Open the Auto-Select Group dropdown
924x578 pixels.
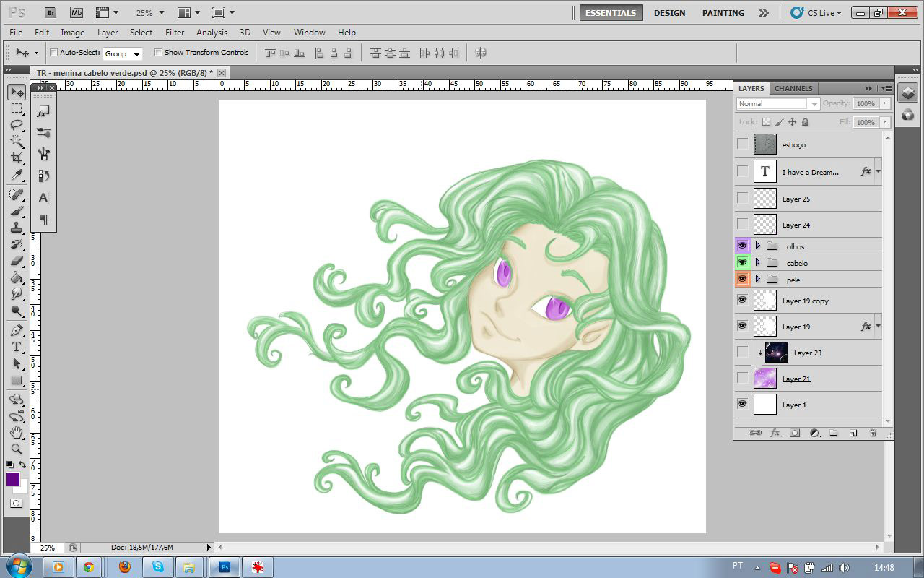[122, 53]
